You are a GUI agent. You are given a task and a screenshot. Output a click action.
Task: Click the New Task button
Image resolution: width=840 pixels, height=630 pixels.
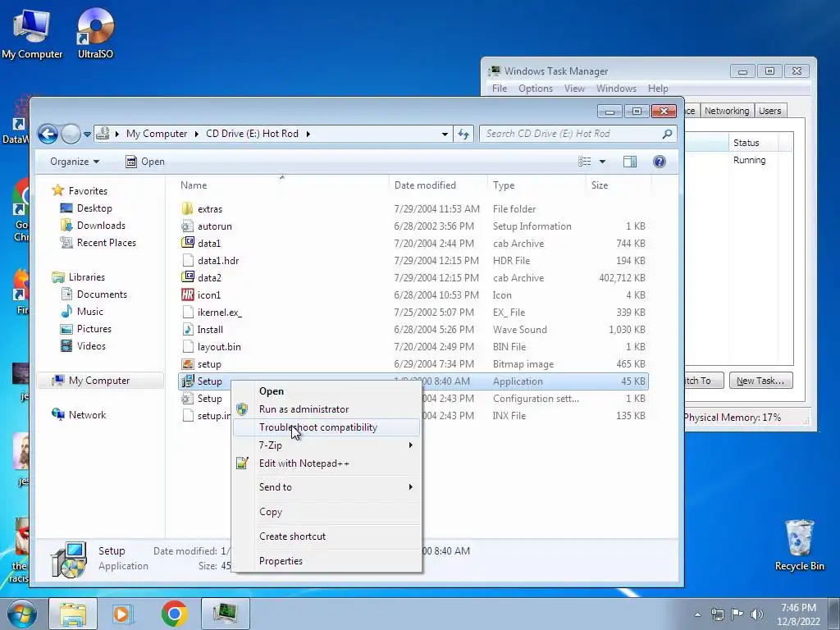760,381
